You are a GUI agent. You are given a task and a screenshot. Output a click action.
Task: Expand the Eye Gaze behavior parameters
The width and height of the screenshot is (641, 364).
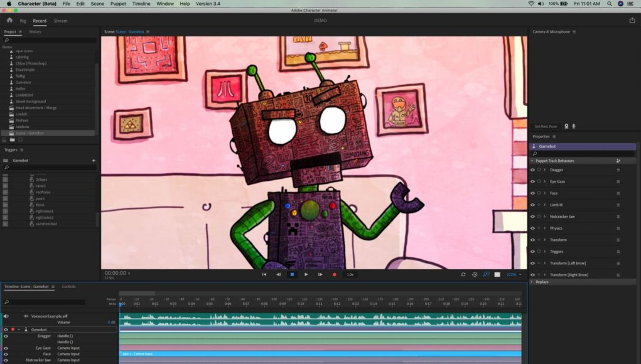click(x=544, y=182)
